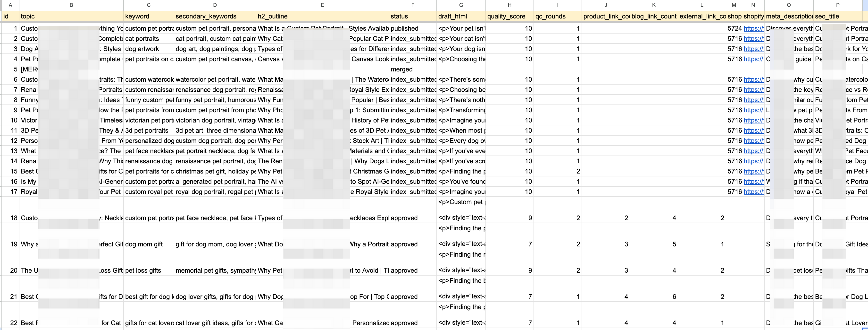Select the "quality_score" header cell

(509, 16)
